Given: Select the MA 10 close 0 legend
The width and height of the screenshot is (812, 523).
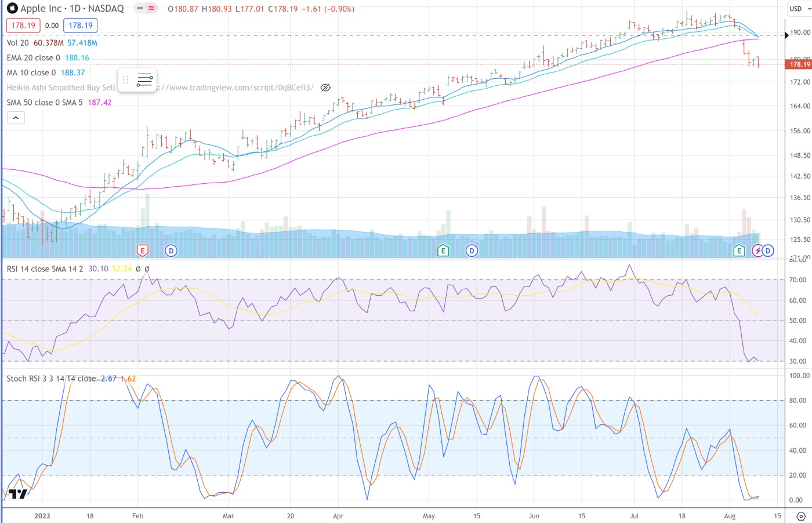Looking at the screenshot, I should [31, 73].
